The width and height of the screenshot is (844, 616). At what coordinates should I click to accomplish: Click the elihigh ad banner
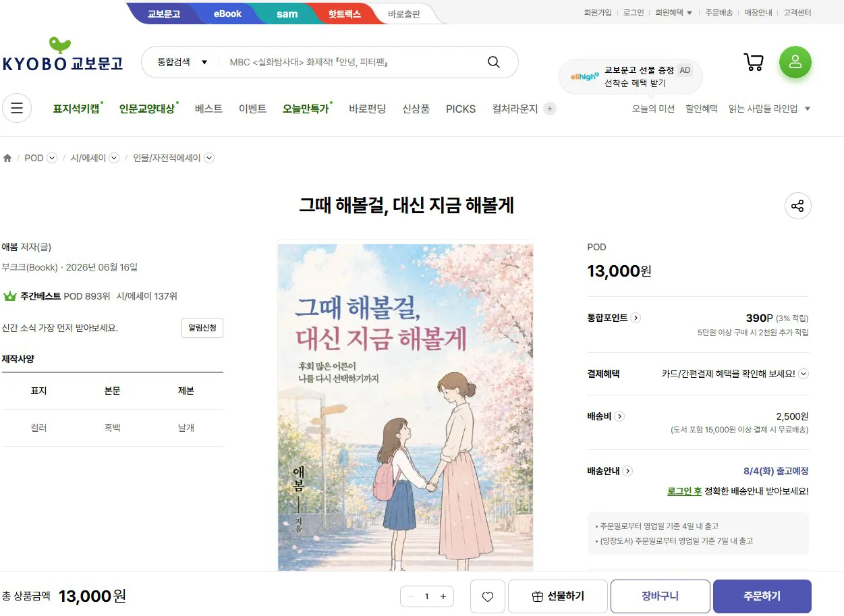[631, 76]
